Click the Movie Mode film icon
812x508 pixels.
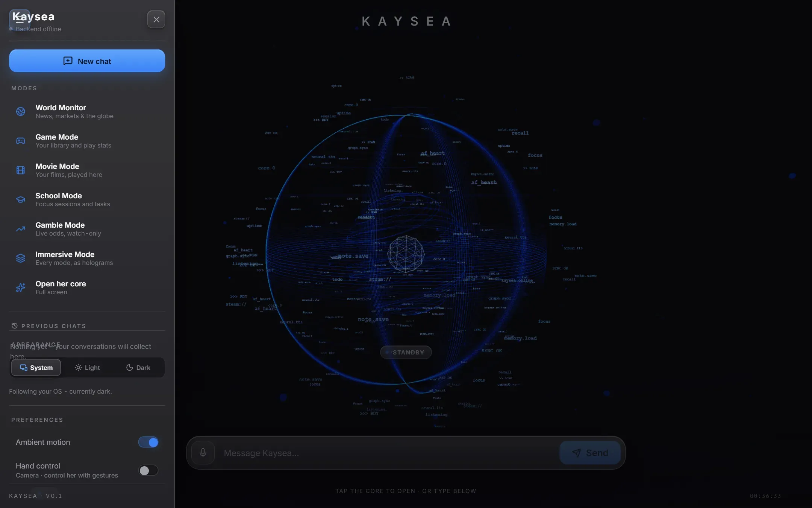coord(21,170)
